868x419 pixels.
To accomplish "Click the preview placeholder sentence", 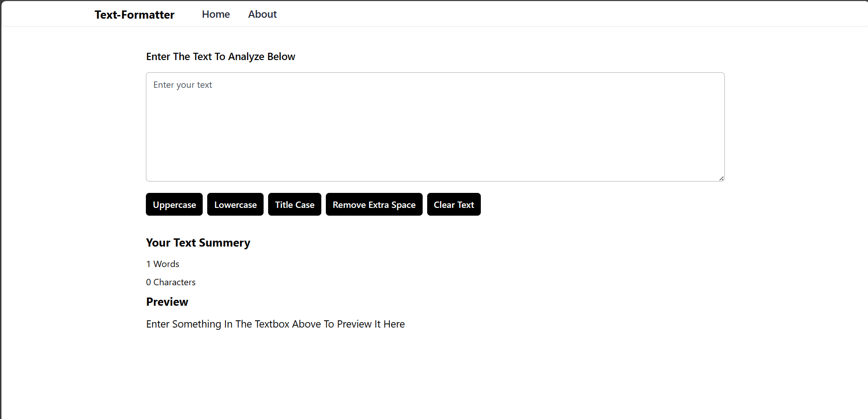I will pos(275,324).
